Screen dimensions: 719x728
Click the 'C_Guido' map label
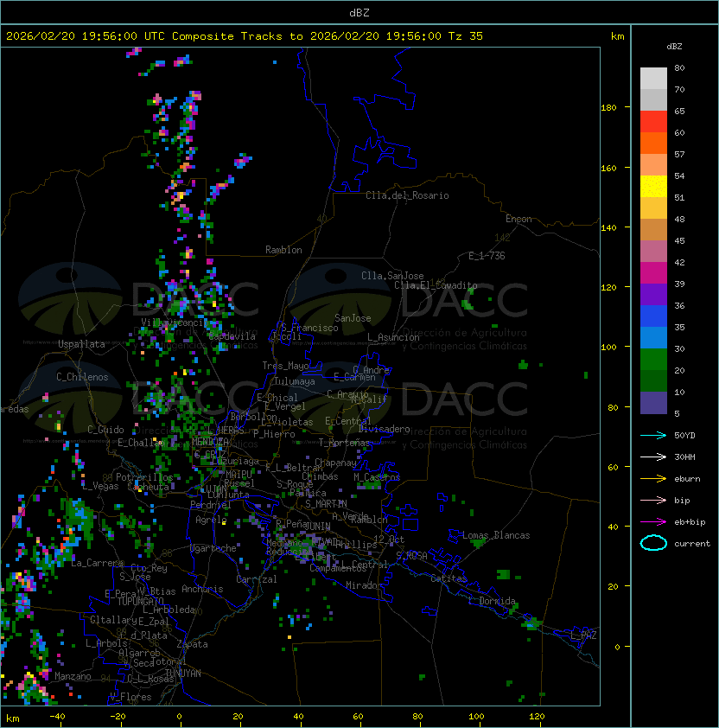pos(105,430)
